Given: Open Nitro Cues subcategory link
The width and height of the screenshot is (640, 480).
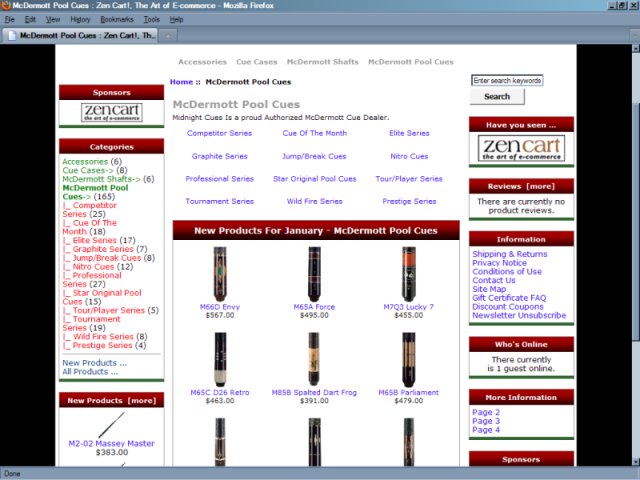Looking at the screenshot, I should tap(409, 156).
